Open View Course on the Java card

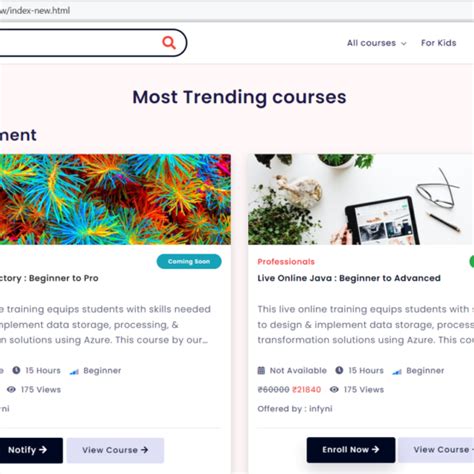436,450
